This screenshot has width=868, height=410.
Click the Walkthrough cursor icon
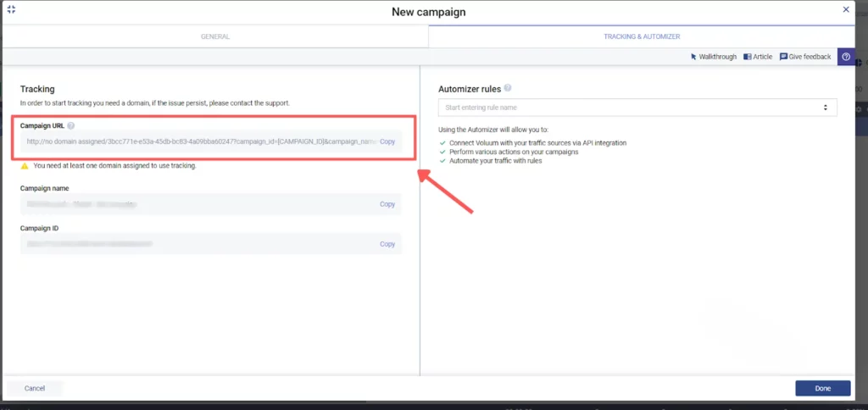693,57
